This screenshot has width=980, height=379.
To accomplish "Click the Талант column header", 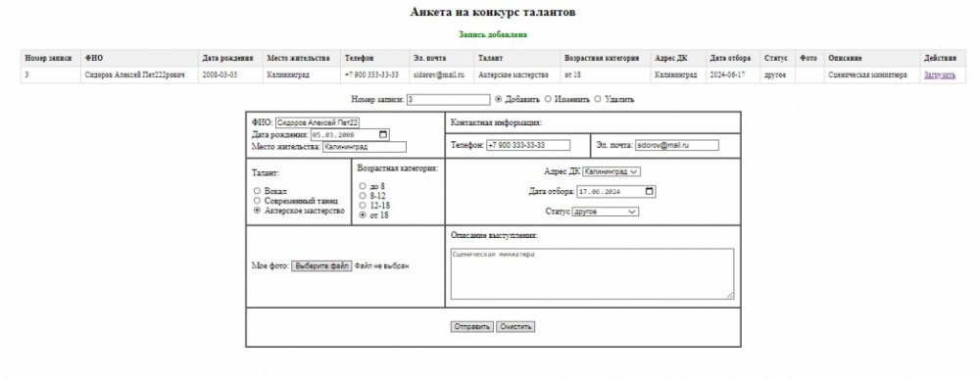I will (x=516, y=58).
